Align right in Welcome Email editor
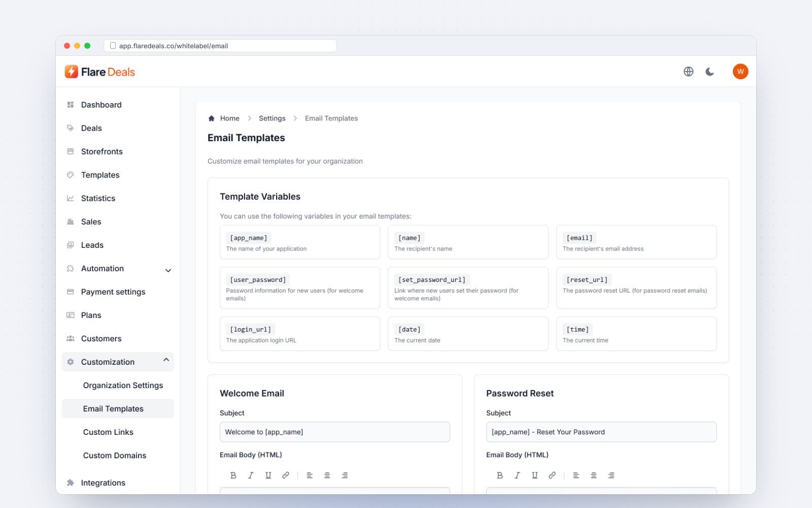The height and width of the screenshot is (508, 812). coord(345,475)
